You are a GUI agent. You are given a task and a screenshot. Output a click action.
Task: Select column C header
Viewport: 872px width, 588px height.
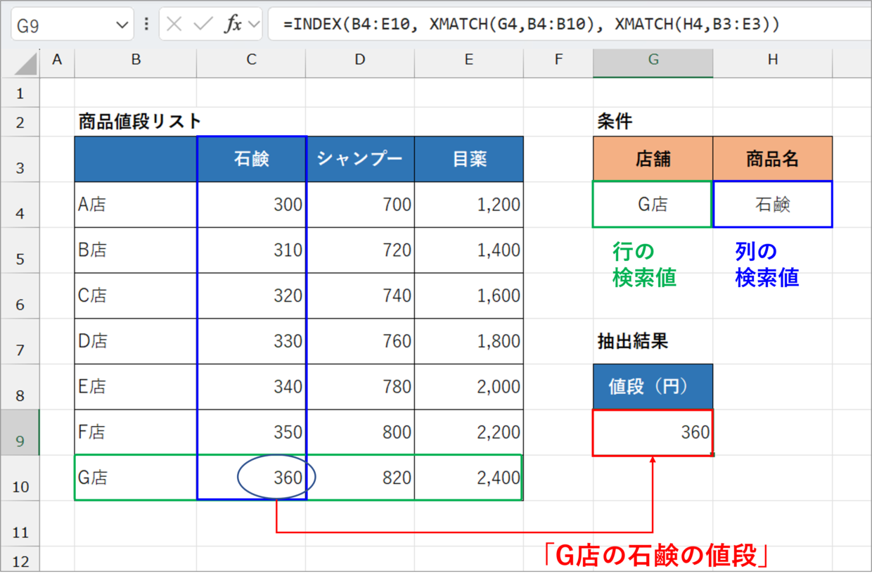251,60
